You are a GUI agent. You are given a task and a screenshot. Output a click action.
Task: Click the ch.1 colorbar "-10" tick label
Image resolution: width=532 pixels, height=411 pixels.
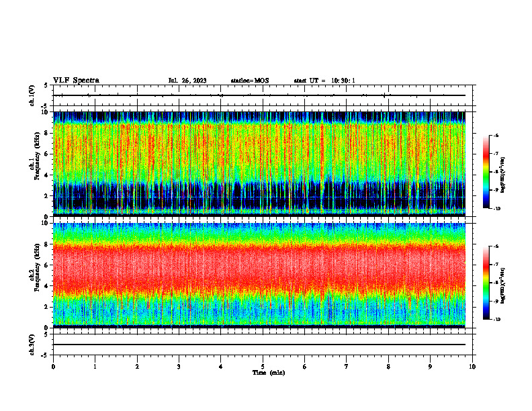click(x=497, y=209)
